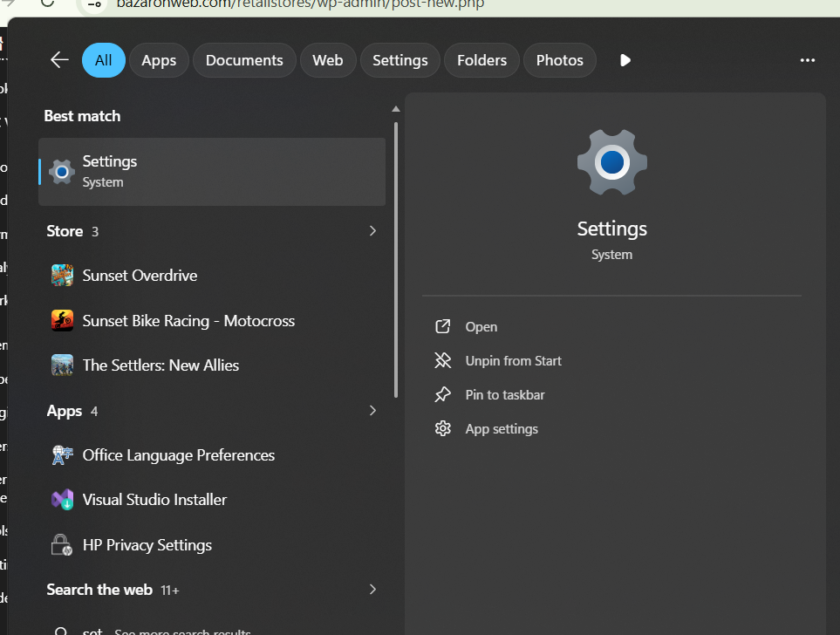Switch to the Documents filter tab
Viewport: 840px width, 635px height.
coord(244,60)
